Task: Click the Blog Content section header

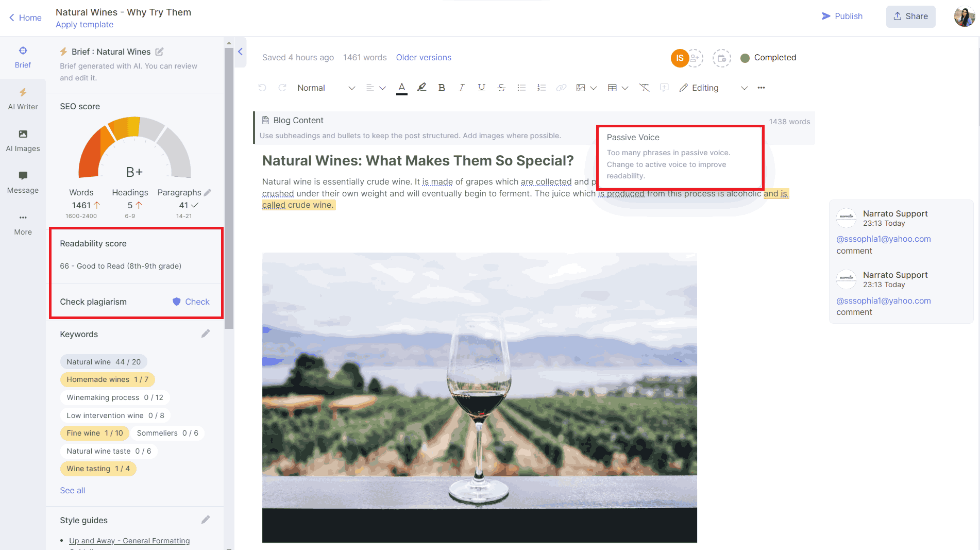Action: [298, 120]
